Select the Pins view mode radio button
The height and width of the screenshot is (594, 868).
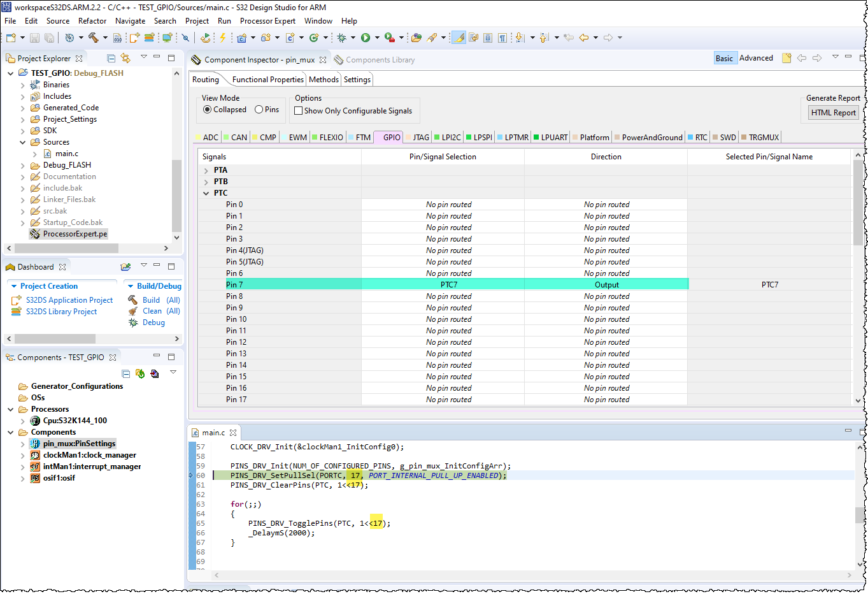click(x=259, y=110)
